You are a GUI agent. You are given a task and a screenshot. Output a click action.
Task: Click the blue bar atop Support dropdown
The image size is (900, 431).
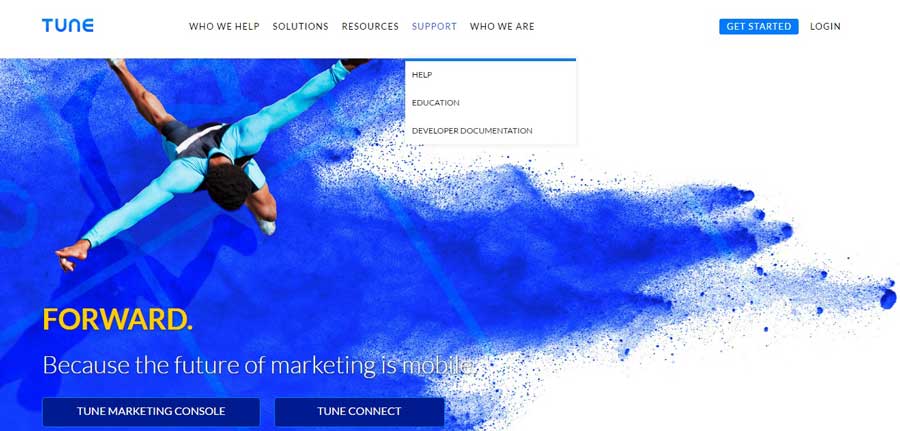click(490, 59)
